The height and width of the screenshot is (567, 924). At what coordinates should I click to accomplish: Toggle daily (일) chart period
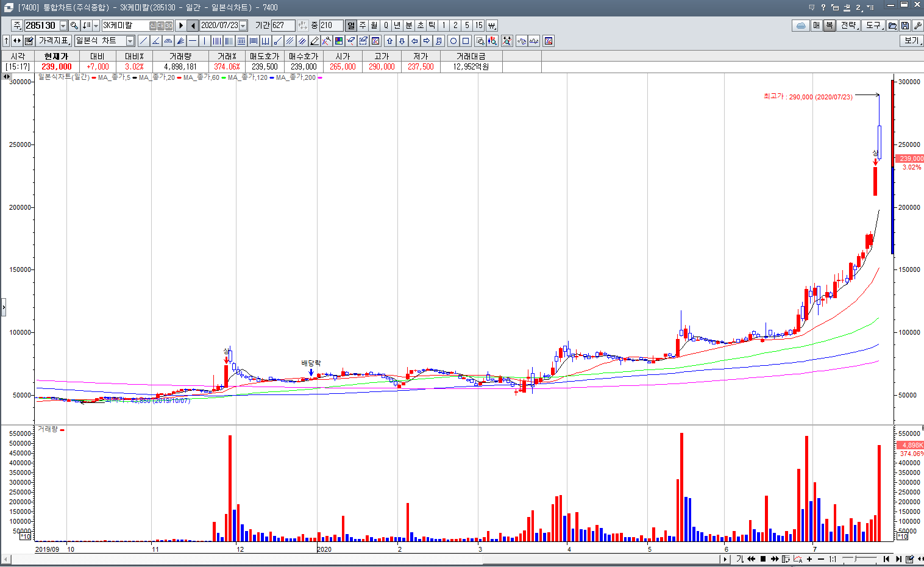[x=351, y=26]
